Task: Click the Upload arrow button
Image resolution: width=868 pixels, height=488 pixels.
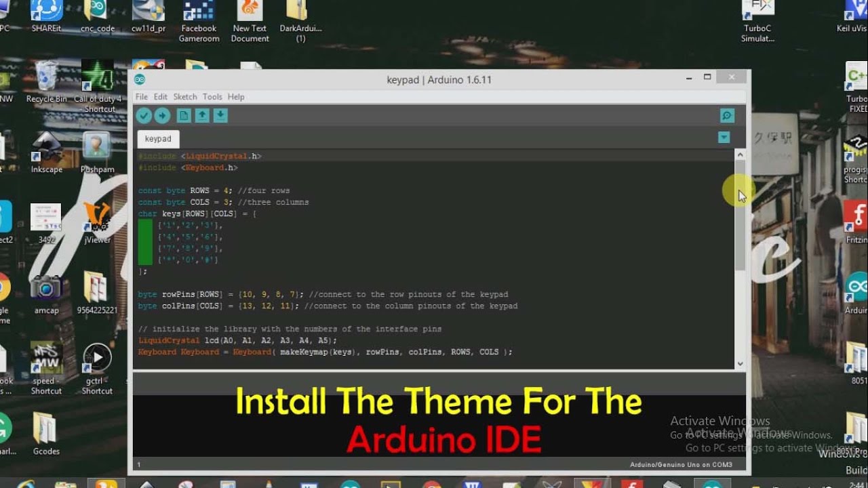Action: [162, 115]
